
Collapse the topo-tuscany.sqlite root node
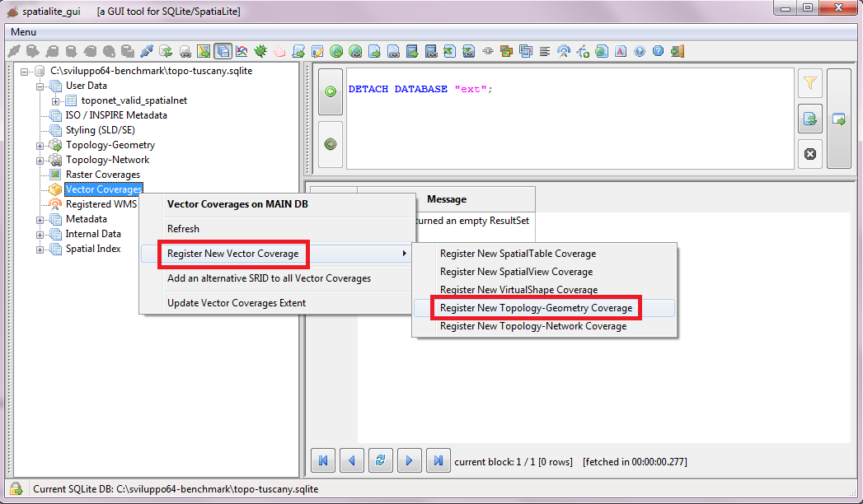(x=24, y=72)
